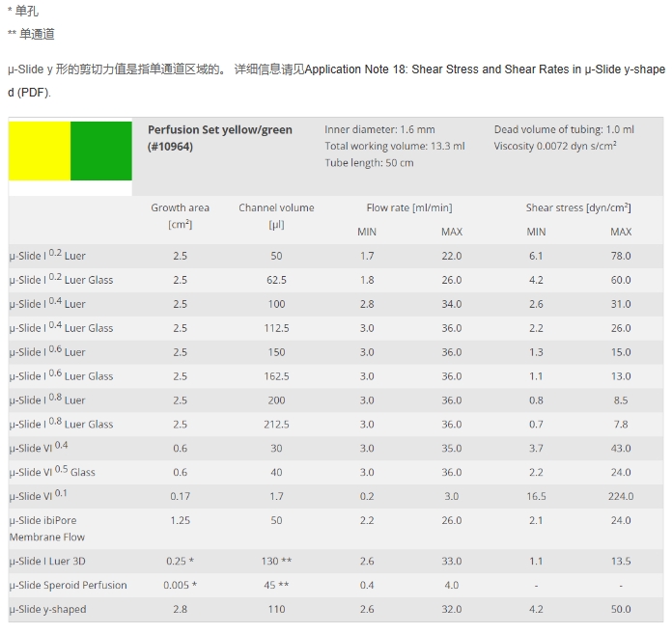Viewport: 672px width, 634px height.
Task: Select the 'µ-Slide I 0.8 Luer Glass' row label
Action: click(x=61, y=424)
